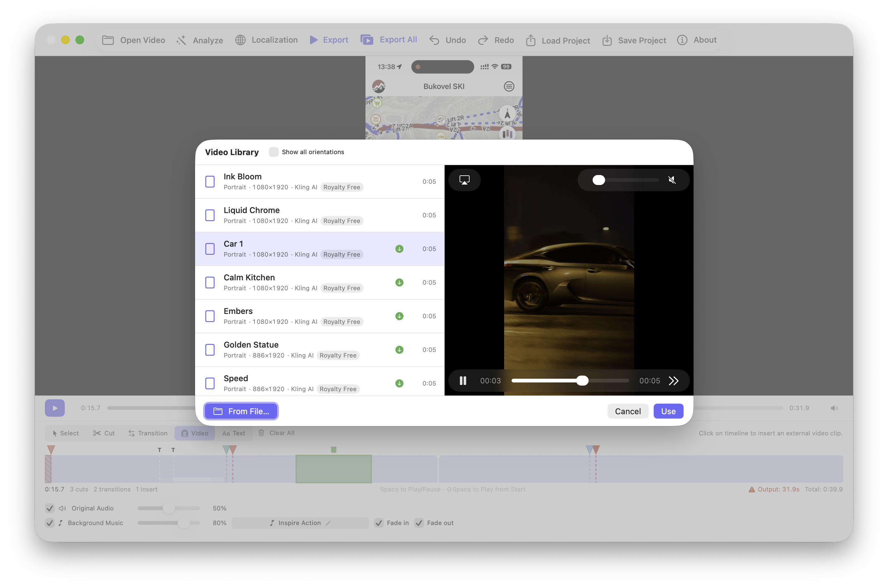Click the Export All icon
The image size is (888, 588).
coord(366,40)
